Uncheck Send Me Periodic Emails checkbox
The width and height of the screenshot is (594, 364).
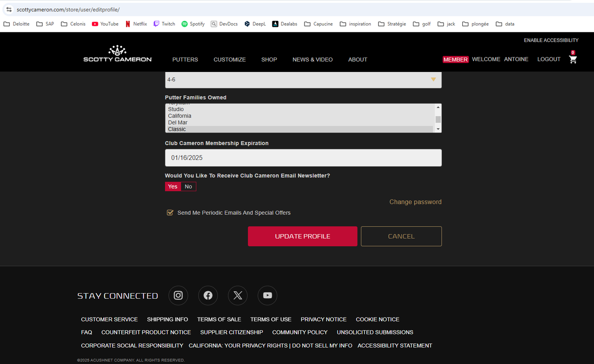point(170,213)
